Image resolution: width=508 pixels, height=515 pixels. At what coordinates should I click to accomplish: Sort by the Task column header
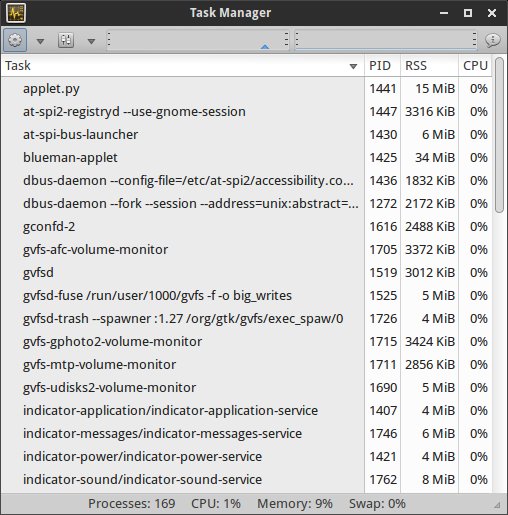(x=182, y=66)
